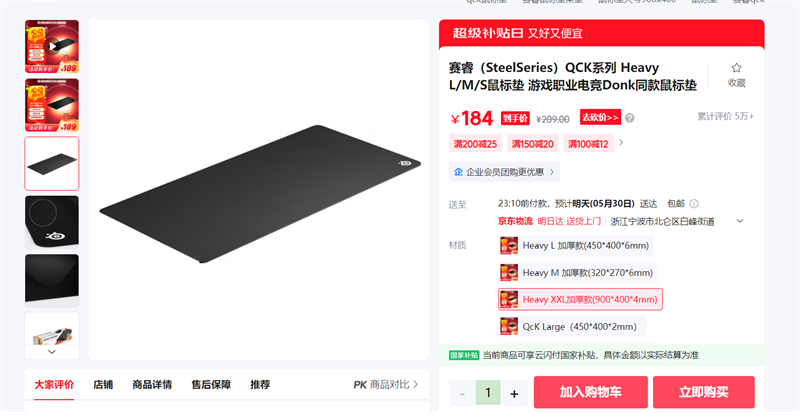Expand more coupons chevron after 满100减12

(x=621, y=143)
